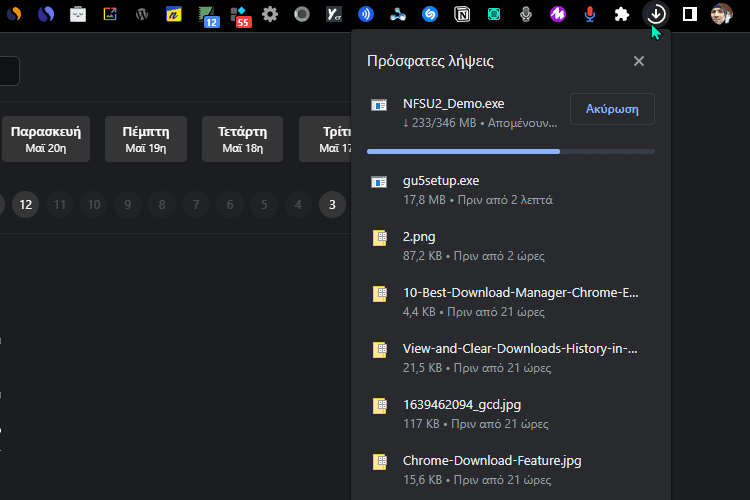This screenshot has height=500, width=750.
Task: Click the Y extension icon
Action: click(x=334, y=14)
